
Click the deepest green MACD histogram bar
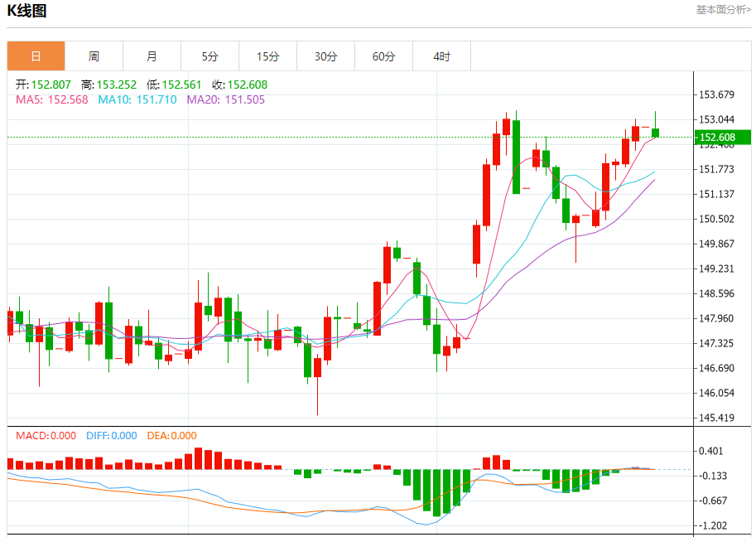click(x=437, y=492)
